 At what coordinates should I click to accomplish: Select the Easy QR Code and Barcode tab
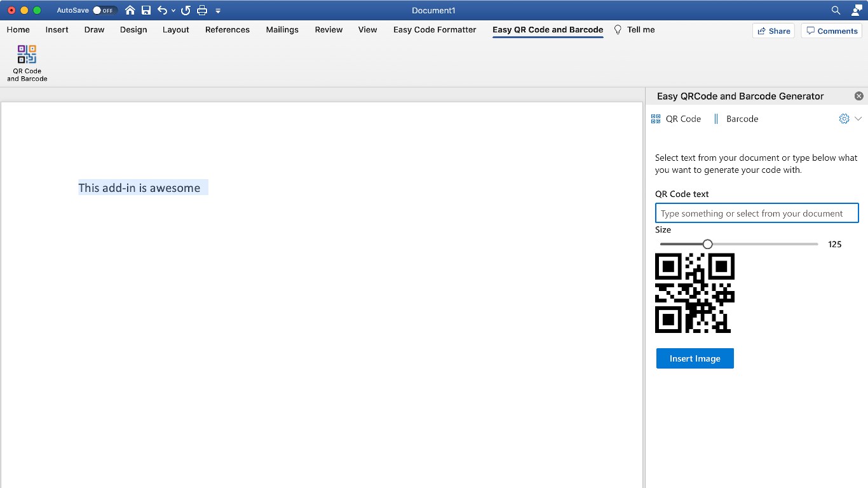pyautogui.click(x=548, y=30)
